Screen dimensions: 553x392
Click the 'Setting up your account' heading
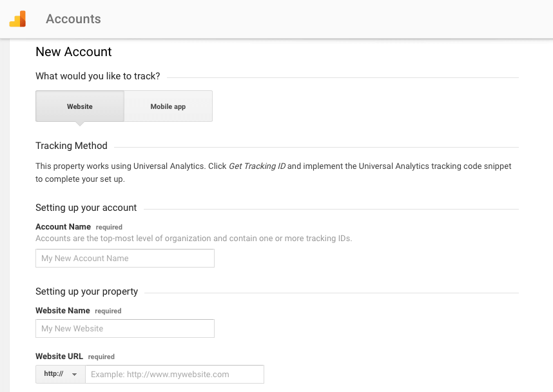[x=86, y=208]
